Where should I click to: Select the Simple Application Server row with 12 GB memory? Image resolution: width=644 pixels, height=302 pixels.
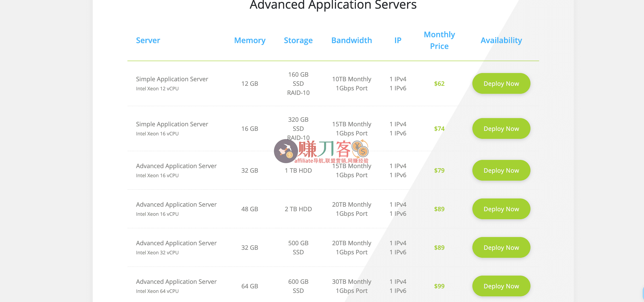point(172,79)
